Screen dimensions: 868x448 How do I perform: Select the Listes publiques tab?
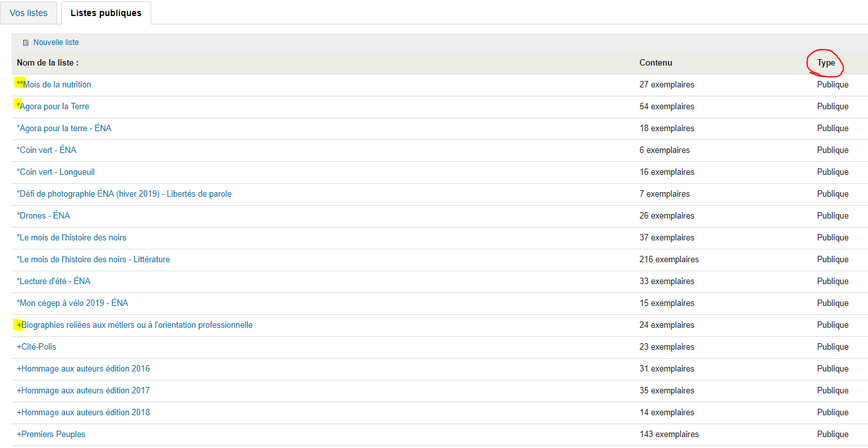pyautogui.click(x=106, y=13)
